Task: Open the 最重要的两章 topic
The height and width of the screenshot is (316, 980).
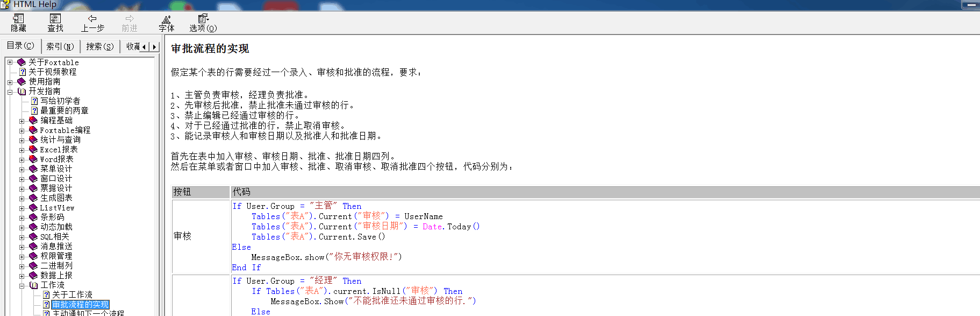Action: (x=64, y=110)
